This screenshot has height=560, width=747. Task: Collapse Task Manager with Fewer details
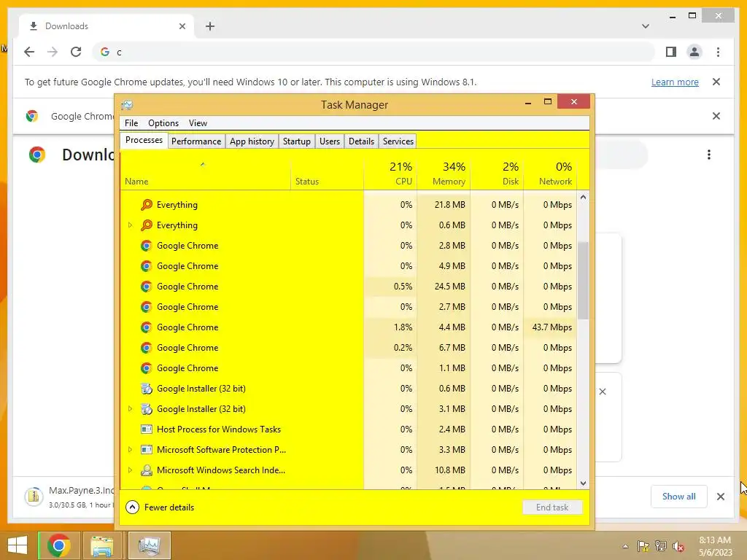[x=160, y=507]
